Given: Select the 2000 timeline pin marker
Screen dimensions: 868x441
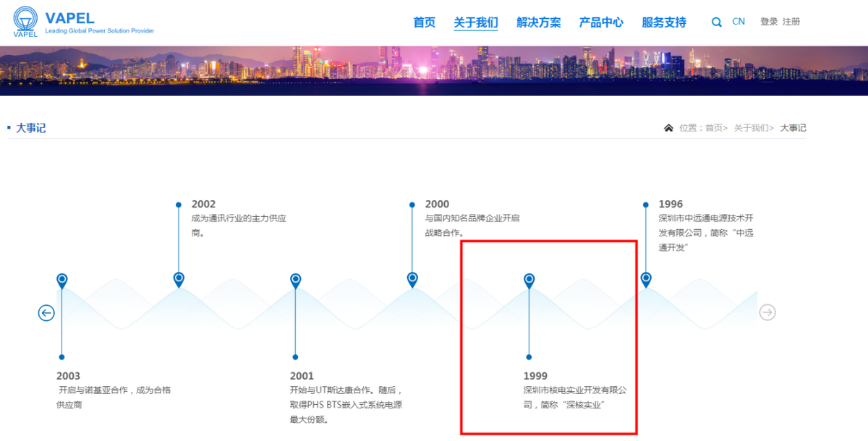Looking at the screenshot, I should 412,279.
